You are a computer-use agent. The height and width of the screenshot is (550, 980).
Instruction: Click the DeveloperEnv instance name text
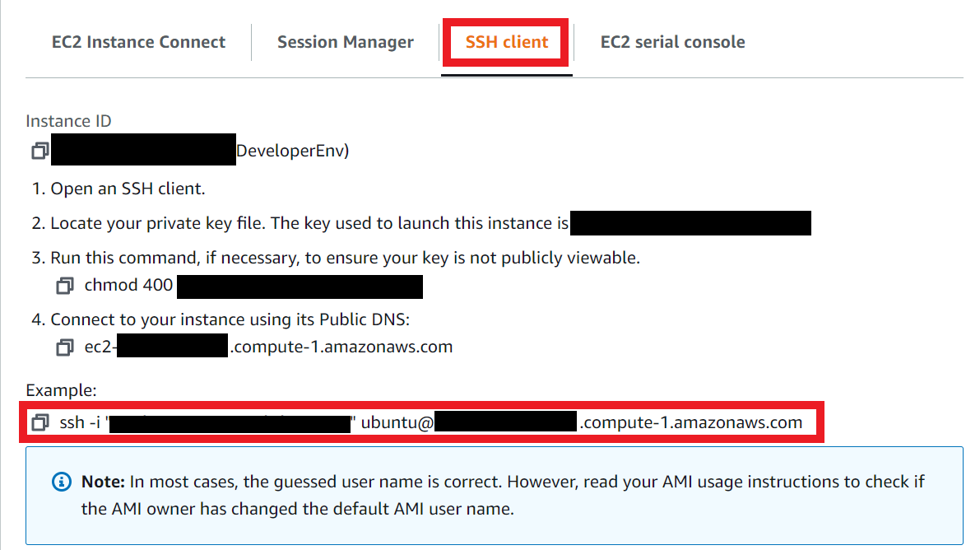click(x=292, y=151)
